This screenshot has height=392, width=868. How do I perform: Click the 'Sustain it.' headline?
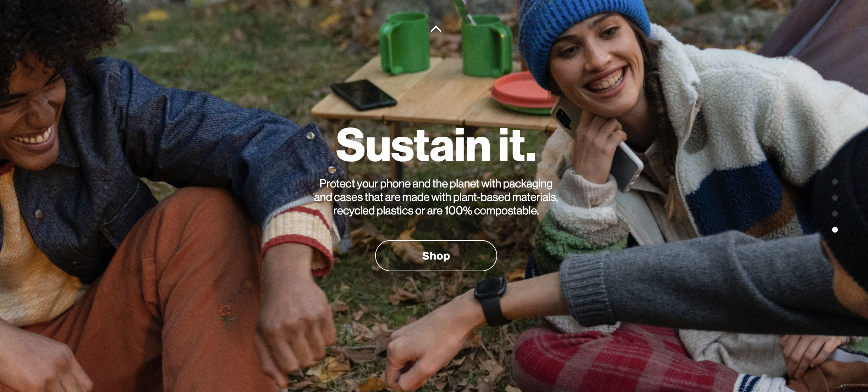pos(436,145)
